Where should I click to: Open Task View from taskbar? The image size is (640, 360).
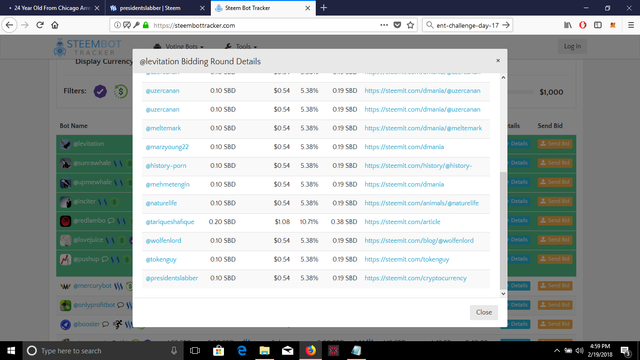pyautogui.click(x=195, y=351)
